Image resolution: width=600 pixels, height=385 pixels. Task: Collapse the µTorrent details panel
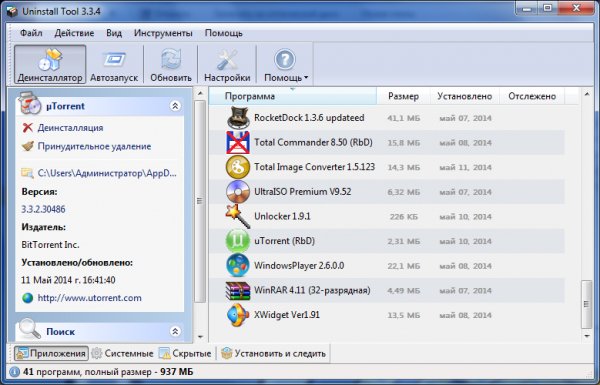(175, 106)
